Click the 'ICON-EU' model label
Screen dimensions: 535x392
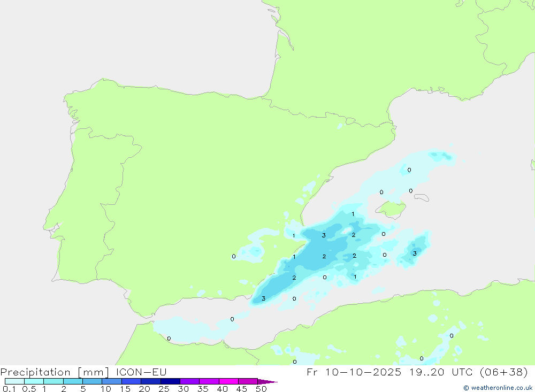point(141,372)
